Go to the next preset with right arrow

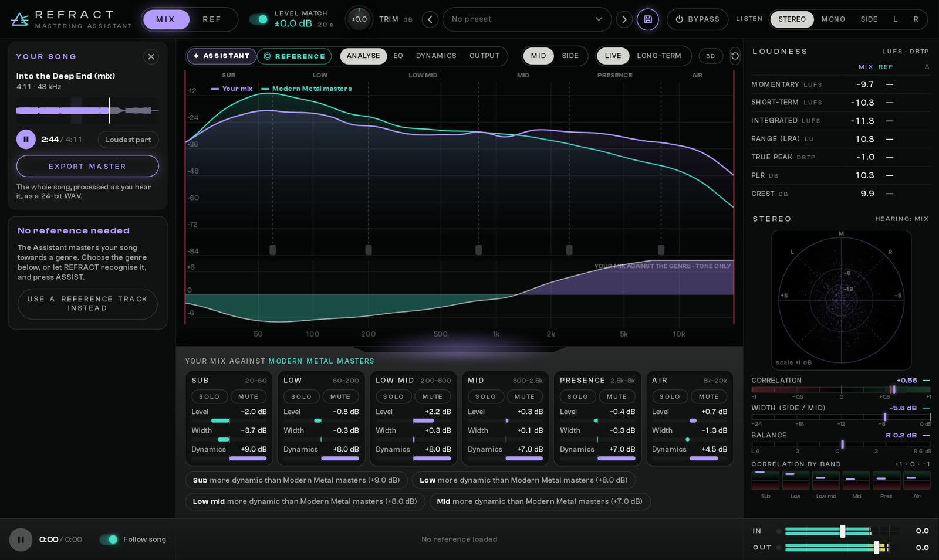point(624,19)
